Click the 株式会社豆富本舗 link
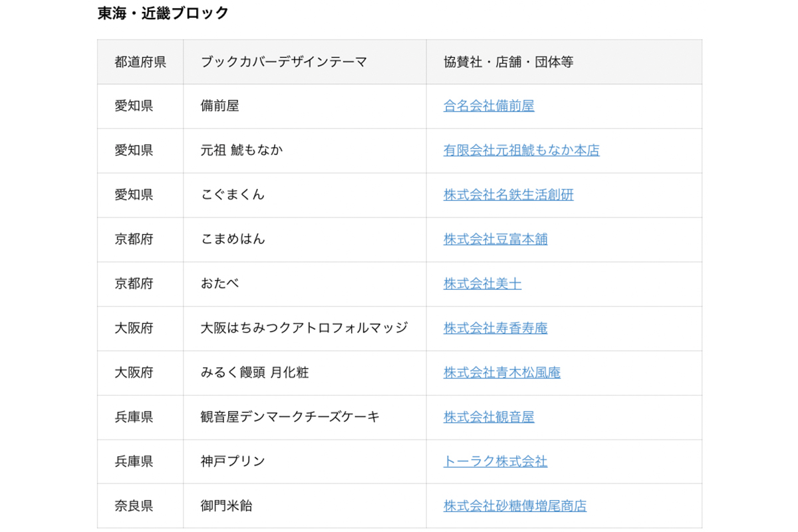This screenshot has height=532, width=798. [x=495, y=239]
